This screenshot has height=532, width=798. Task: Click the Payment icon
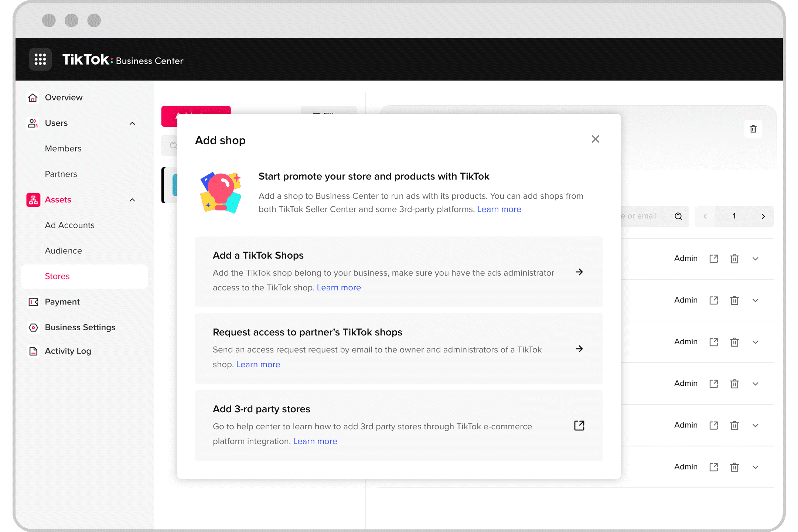33,301
